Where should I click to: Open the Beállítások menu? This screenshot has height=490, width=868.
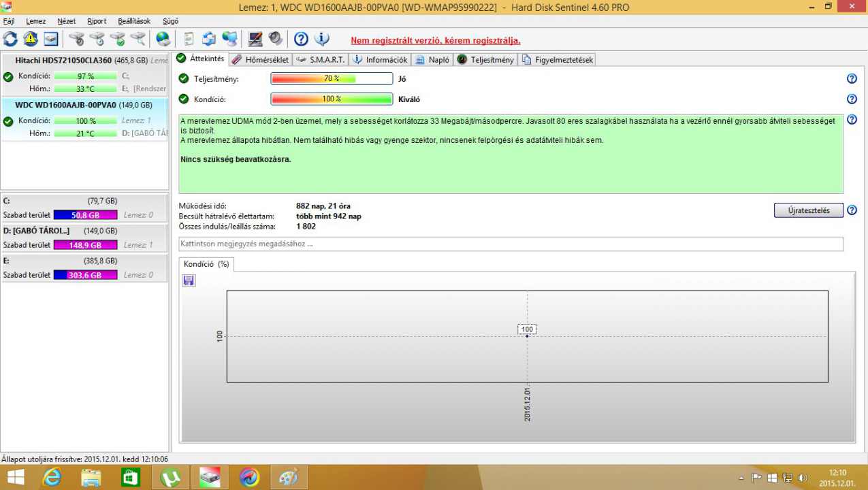[x=134, y=21]
